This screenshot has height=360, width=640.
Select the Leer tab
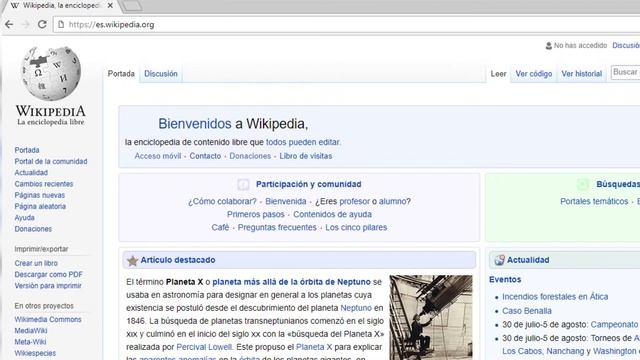[x=498, y=74]
